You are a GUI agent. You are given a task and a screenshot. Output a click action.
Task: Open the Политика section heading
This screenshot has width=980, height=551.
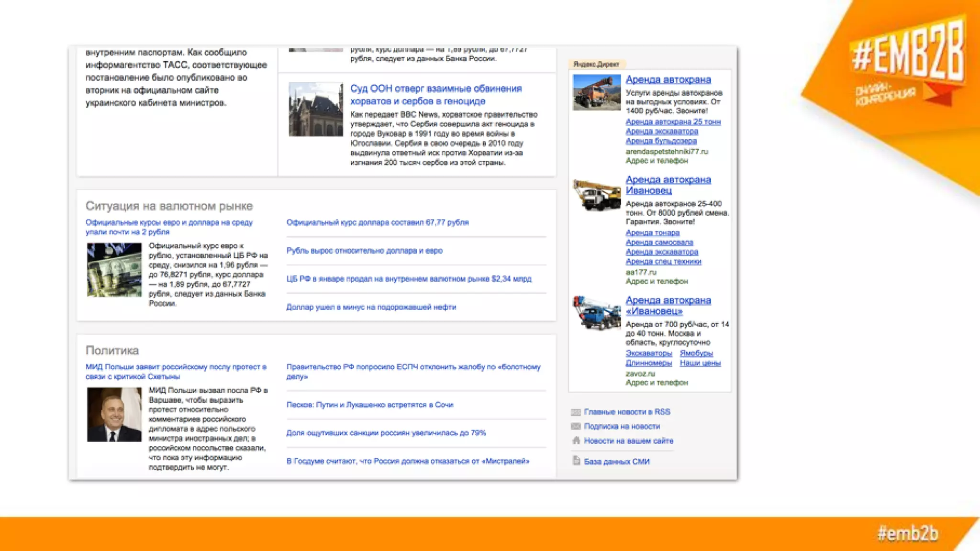coord(112,351)
